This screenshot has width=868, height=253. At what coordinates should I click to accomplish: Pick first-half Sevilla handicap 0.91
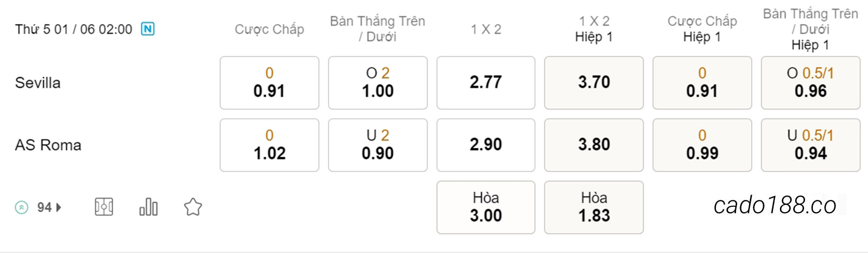(702, 83)
